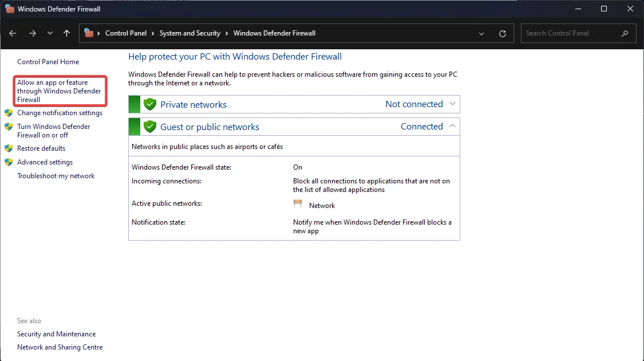Open Control Panel Home

click(x=48, y=62)
